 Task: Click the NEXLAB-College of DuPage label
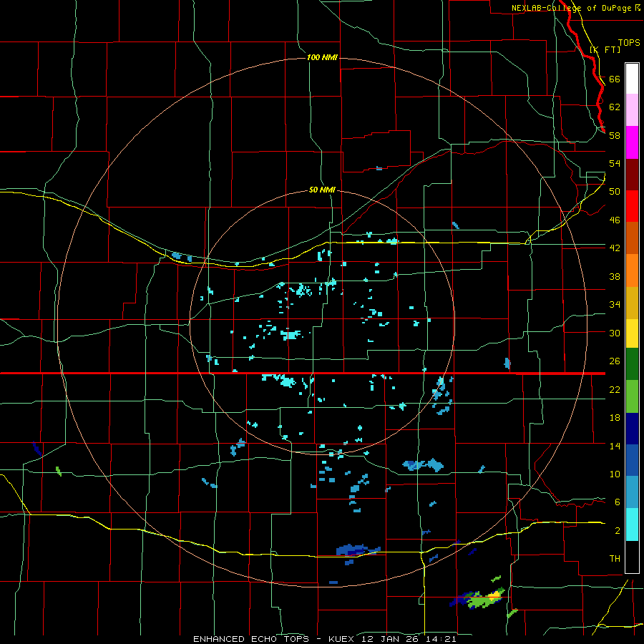pyautogui.click(x=572, y=8)
